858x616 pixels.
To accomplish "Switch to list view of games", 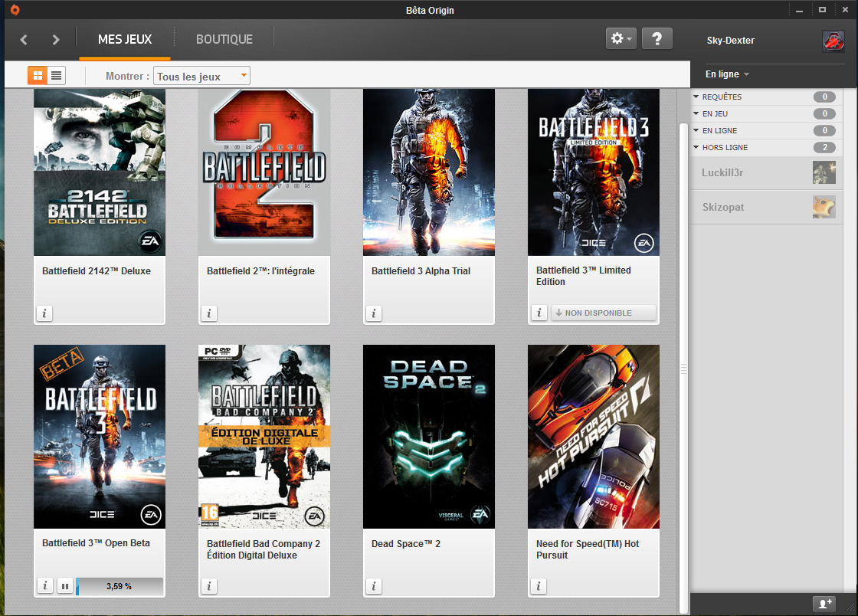I will click(57, 76).
